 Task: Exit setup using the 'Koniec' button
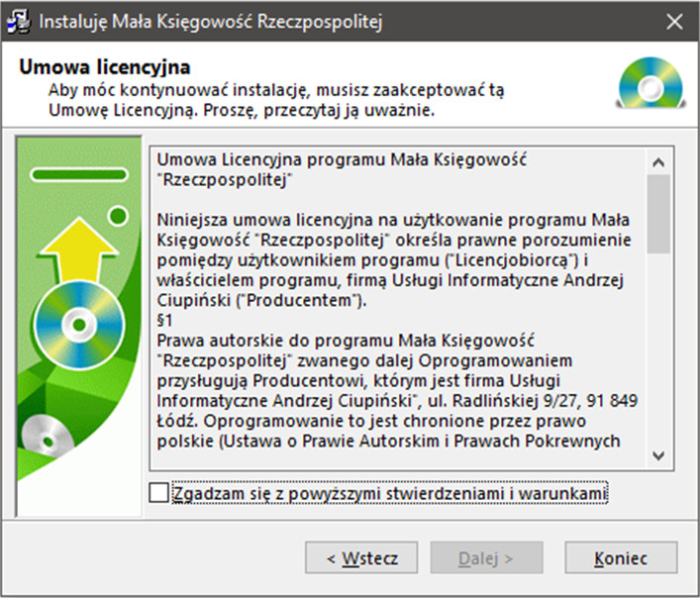(x=621, y=558)
